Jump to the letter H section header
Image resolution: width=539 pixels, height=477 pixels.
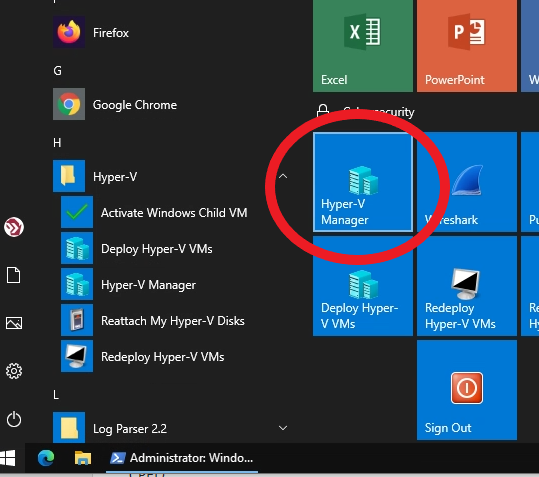(57, 143)
